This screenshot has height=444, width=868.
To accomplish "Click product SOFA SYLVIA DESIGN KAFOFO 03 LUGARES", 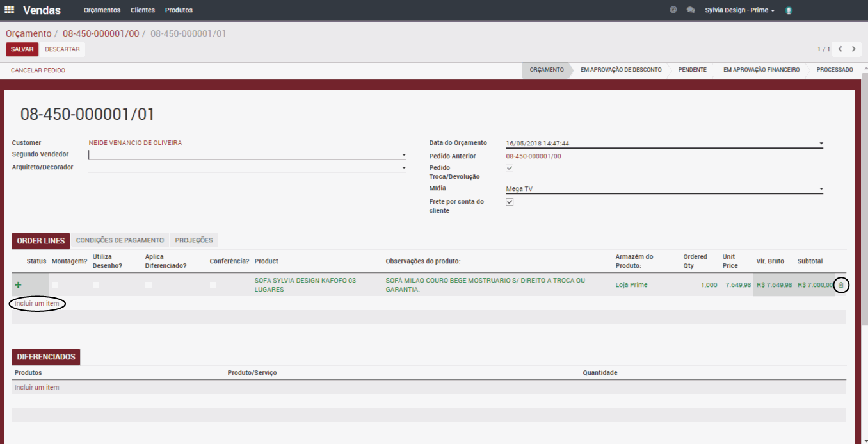I will pos(305,285).
